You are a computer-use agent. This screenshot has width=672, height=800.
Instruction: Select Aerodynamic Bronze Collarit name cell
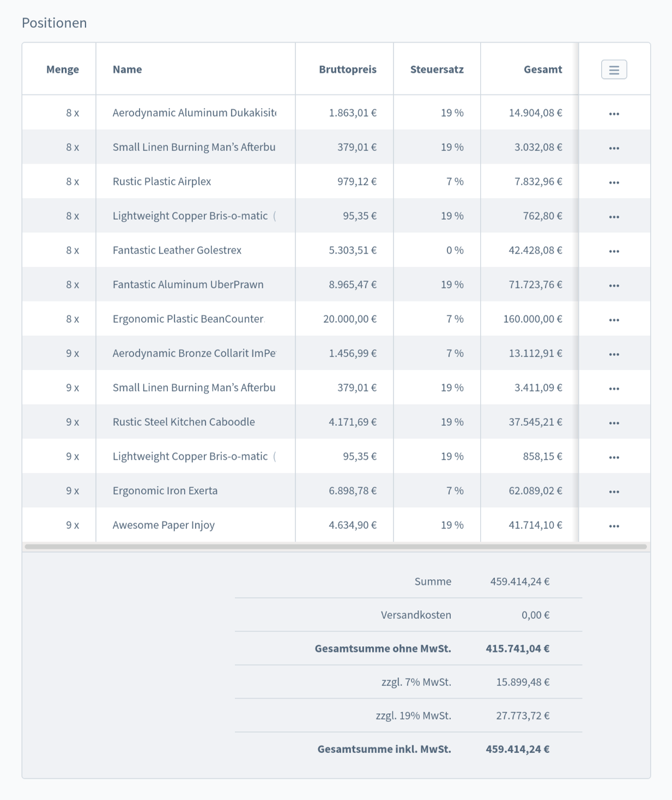point(195,353)
